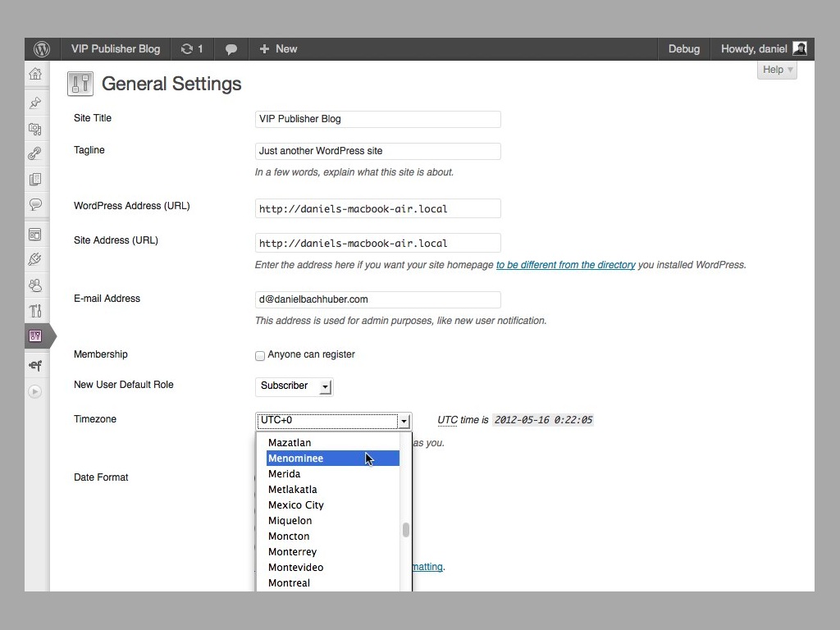Select Mexico City timezone option
The height and width of the screenshot is (630, 840).
pyautogui.click(x=333, y=504)
